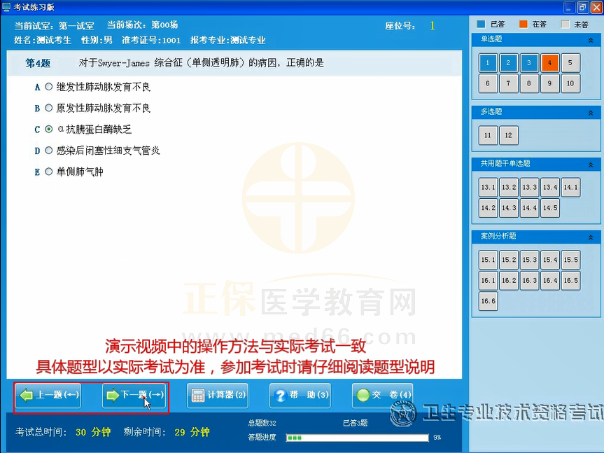
Task: Jump to highlighted question 4
Action: 549,62
